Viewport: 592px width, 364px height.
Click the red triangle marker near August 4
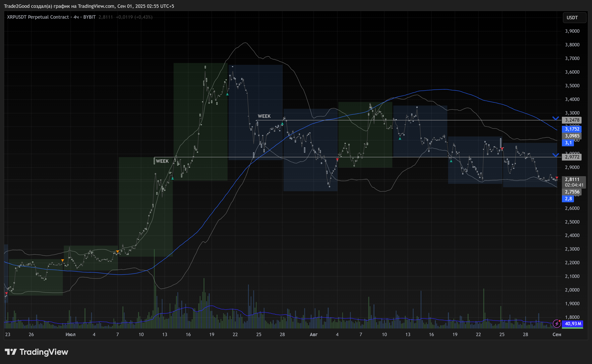(x=337, y=159)
